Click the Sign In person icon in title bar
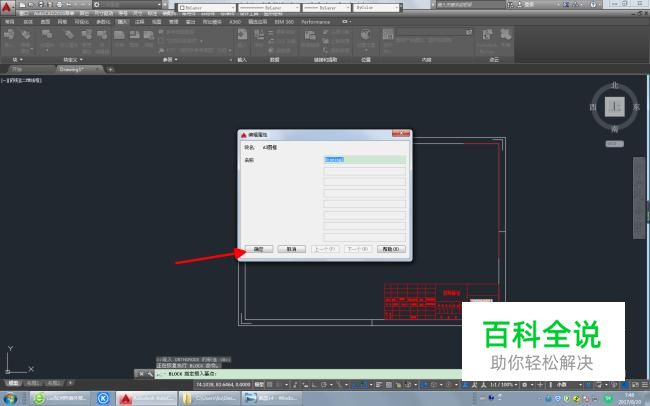This screenshot has width=650, height=406. click(x=519, y=5)
